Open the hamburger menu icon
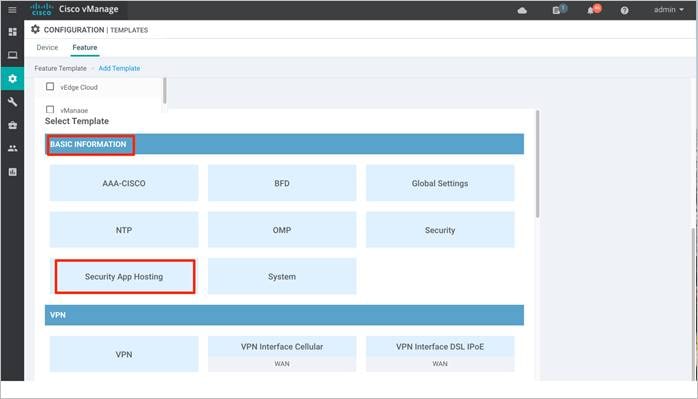Screen dimensions: 698x399 [x=12, y=9]
